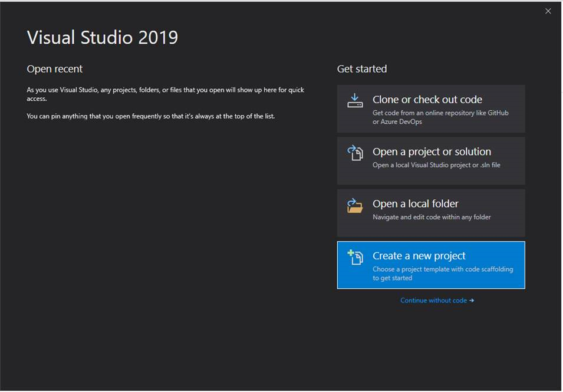
Task: Follow the Continue without code link
Action: [437, 301]
